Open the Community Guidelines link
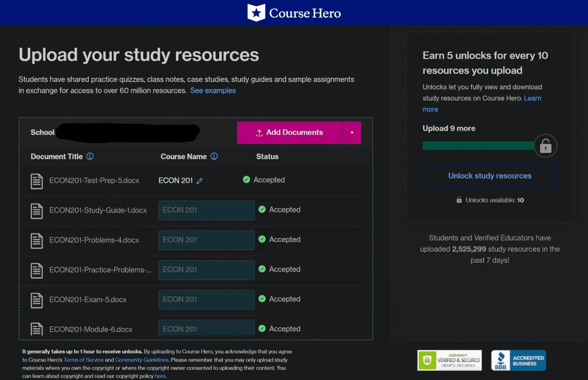The height and width of the screenshot is (380, 588). (142, 360)
